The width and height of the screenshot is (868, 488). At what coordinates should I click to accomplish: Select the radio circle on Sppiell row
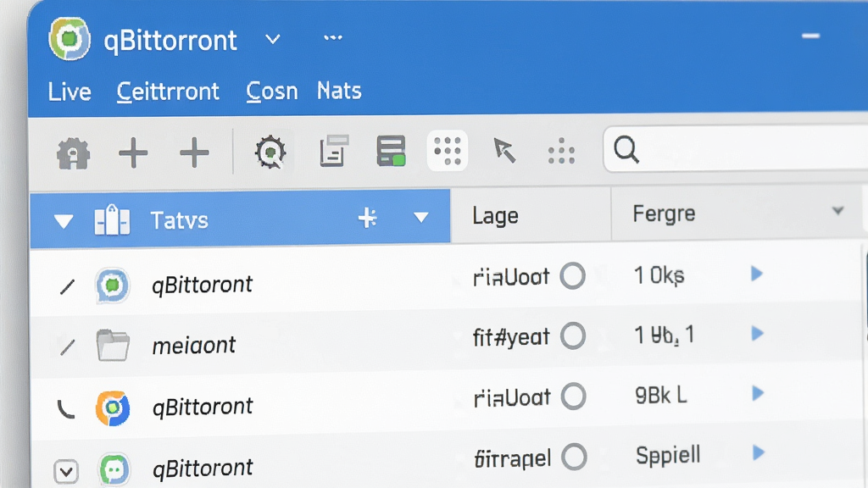pyautogui.click(x=574, y=457)
